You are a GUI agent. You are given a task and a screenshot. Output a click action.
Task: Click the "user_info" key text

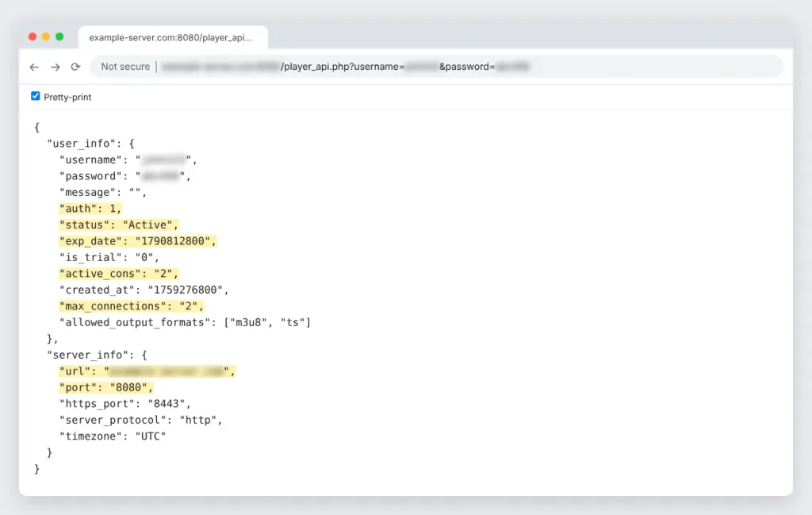coord(82,144)
